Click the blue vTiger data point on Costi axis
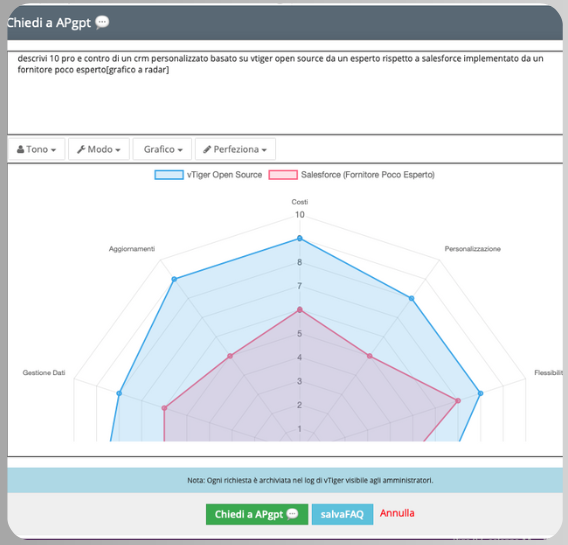Screen dimensions: 568x545 (300, 238)
